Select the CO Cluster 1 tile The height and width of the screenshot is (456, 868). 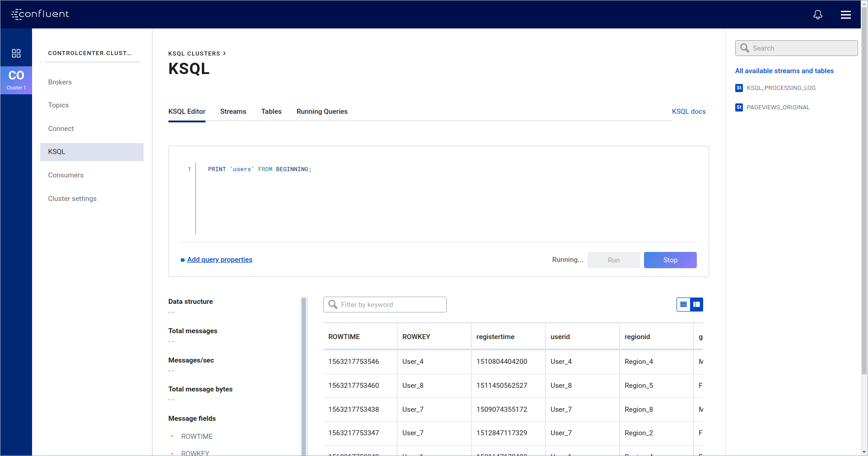coord(16,80)
